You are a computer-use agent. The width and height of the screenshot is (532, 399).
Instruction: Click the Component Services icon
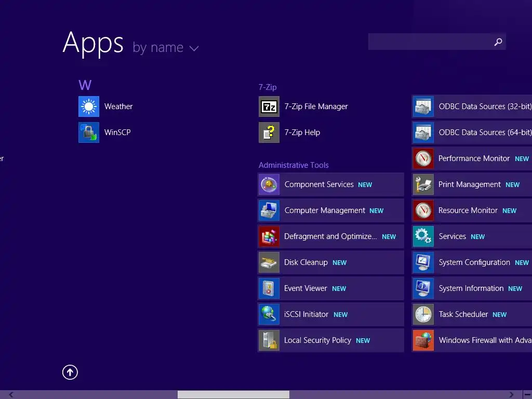coord(269,184)
